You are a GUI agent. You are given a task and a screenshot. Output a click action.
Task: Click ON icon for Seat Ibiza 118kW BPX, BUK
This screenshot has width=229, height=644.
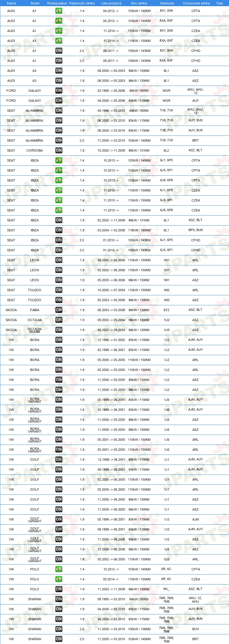(x=59, y=230)
